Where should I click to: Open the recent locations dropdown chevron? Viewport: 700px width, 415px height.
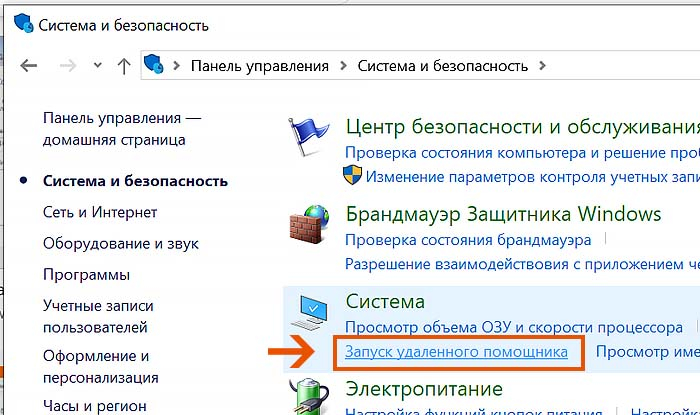(x=97, y=66)
